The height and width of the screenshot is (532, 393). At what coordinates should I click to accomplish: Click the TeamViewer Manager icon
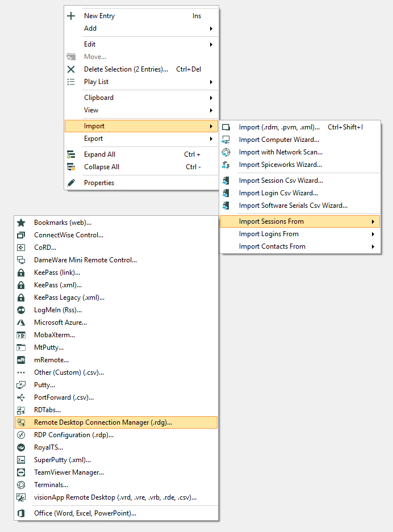[x=21, y=472]
